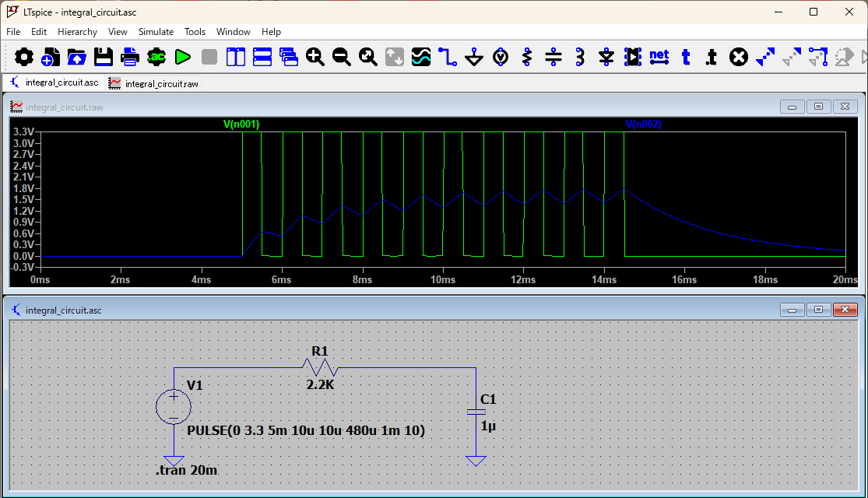Image resolution: width=868 pixels, height=498 pixels.
Task: Pick the diode component tool
Action: point(606,57)
